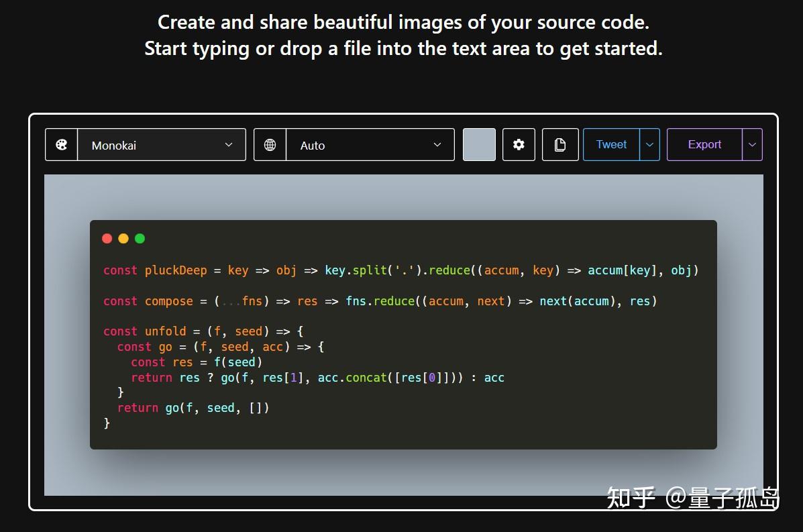Open the Auto language dropdown
The image size is (803, 532).
pos(370,145)
